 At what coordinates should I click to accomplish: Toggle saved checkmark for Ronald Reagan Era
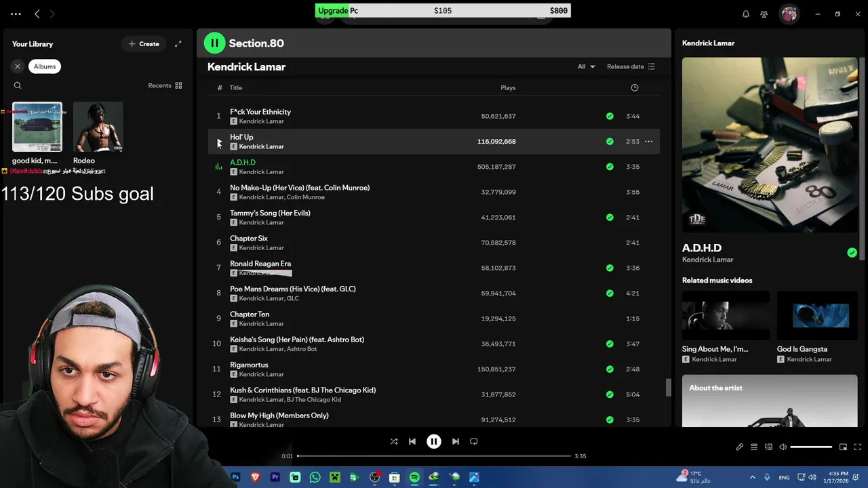click(610, 268)
